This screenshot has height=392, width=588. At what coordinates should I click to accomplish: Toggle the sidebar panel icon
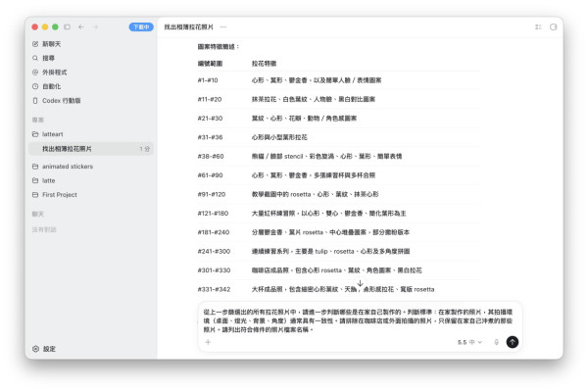(x=67, y=27)
